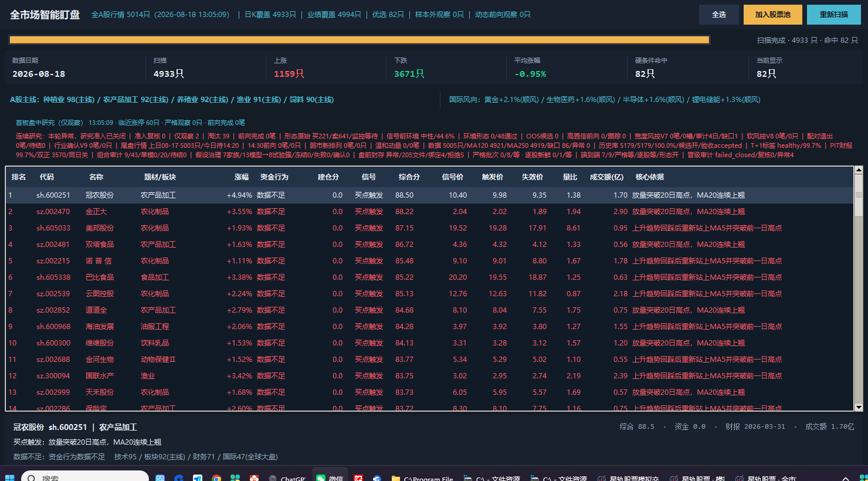868x481 pixels.
Task: Sort by the 涨幅 column header
Action: coord(242,177)
